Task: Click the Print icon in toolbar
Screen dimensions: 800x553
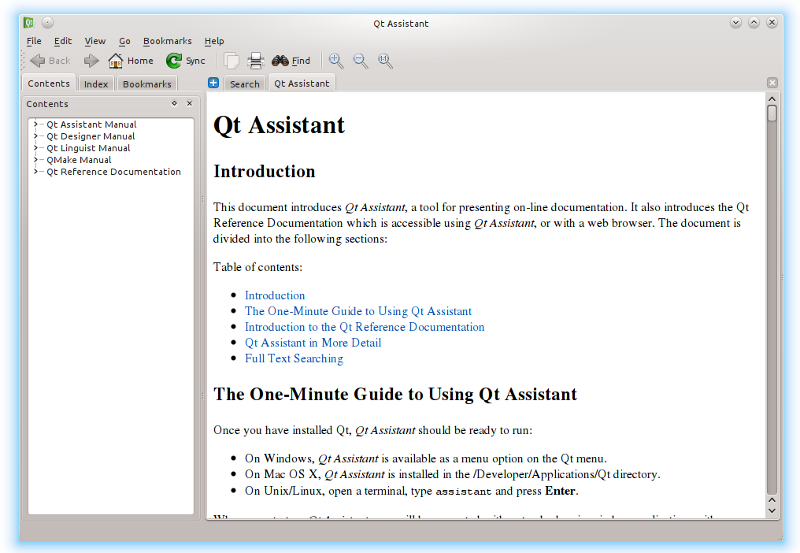Action: (x=256, y=61)
